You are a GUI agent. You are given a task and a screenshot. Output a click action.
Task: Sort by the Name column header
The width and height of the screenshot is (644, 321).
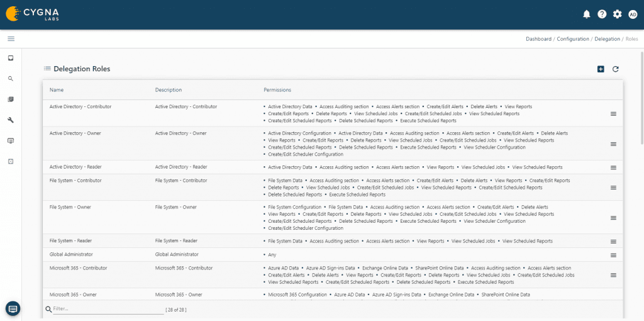57,90
